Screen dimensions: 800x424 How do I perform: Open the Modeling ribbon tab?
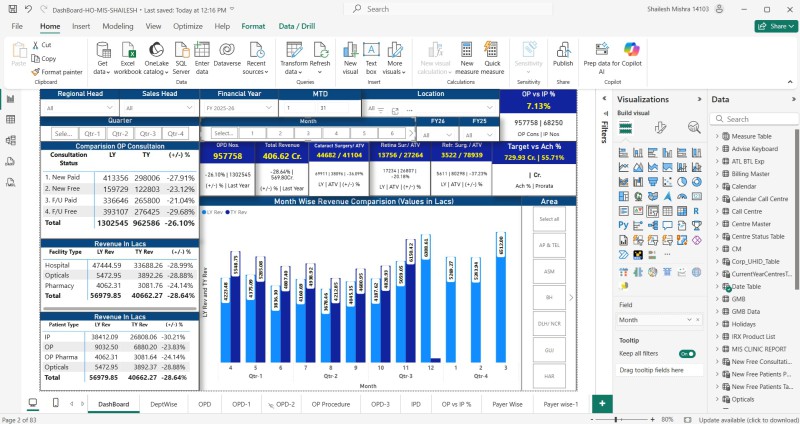118,25
